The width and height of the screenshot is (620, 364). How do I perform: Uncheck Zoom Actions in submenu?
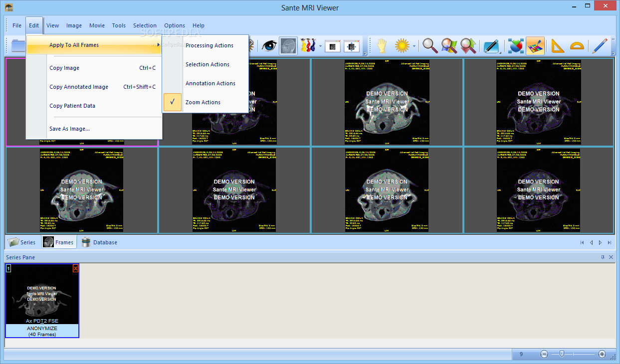point(206,102)
